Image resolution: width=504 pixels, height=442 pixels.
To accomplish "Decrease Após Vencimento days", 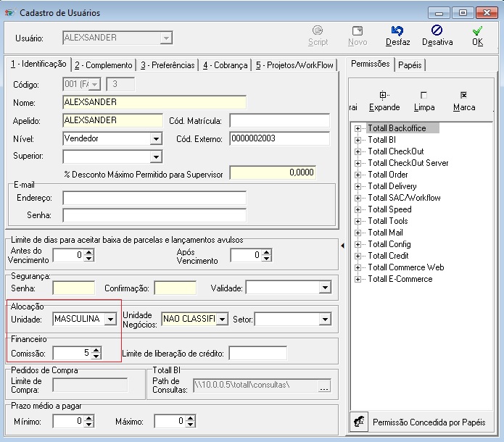I will (266, 258).
